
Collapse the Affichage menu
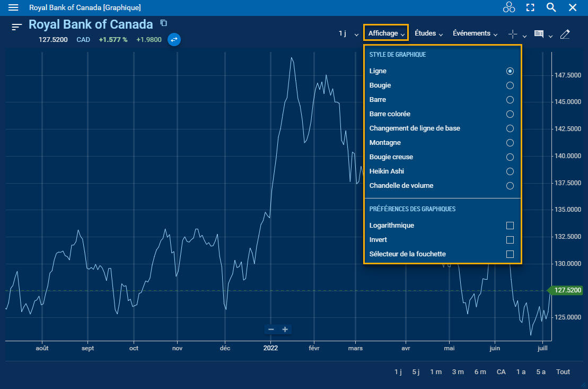(387, 33)
